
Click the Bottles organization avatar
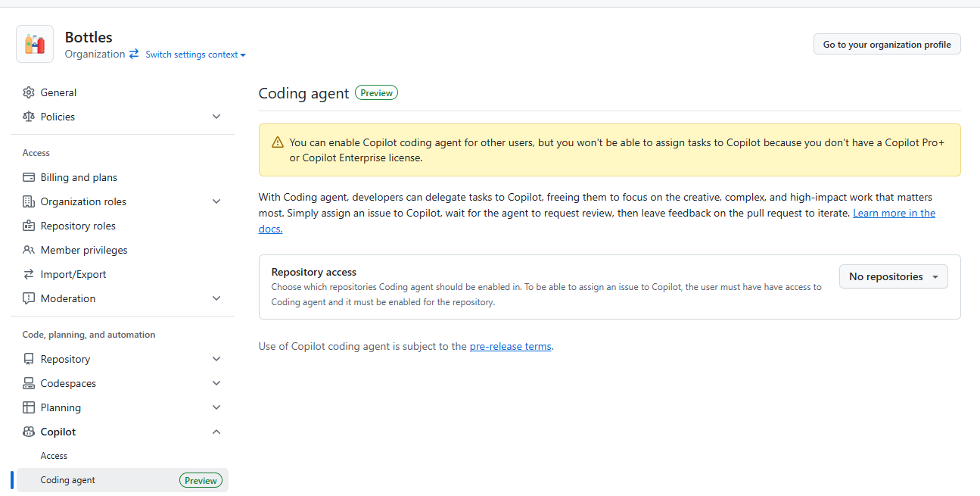(x=35, y=44)
